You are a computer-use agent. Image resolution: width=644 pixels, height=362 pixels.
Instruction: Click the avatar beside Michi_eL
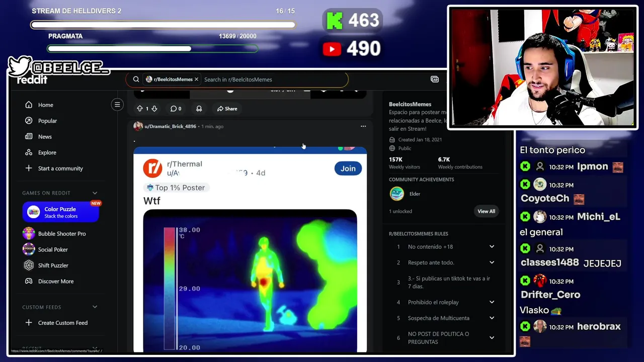[540, 217]
